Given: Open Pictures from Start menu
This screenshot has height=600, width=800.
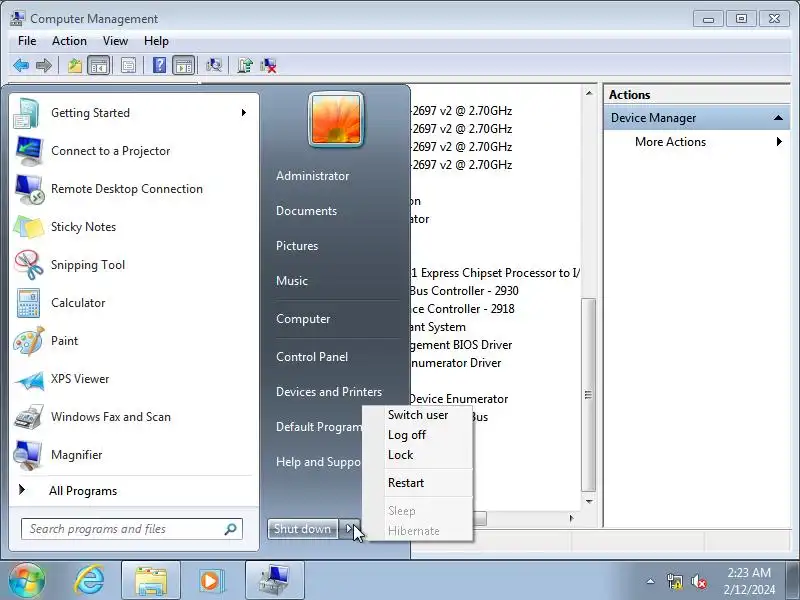Looking at the screenshot, I should click(x=297, y=246).
